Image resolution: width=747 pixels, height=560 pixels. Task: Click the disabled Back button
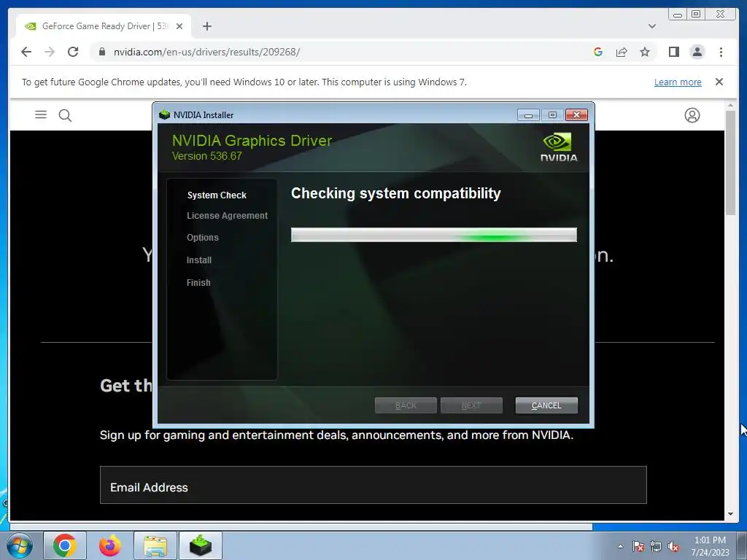coord(406,405)
